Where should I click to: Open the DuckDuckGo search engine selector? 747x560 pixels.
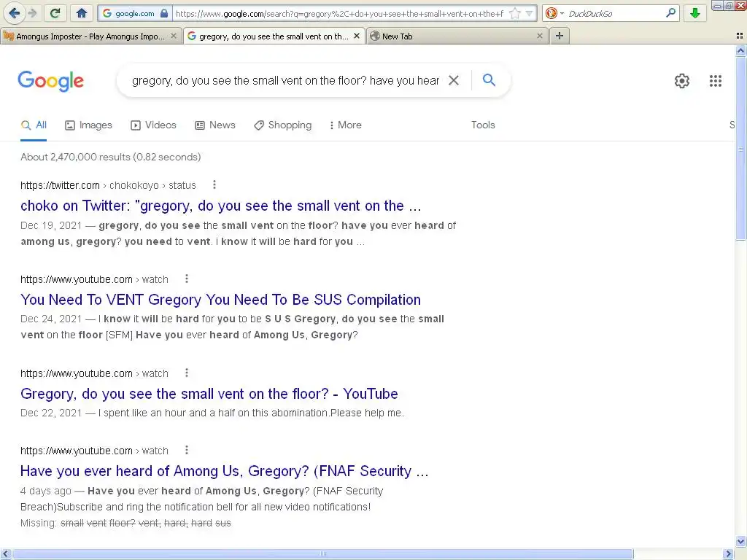pyautogui.click(x=554, y=13)
